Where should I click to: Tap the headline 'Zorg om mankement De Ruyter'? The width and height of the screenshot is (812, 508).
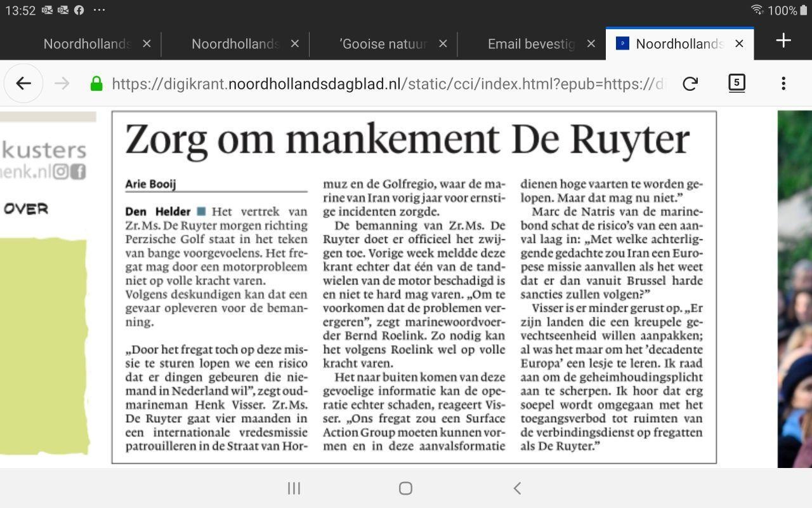point(407,139)
